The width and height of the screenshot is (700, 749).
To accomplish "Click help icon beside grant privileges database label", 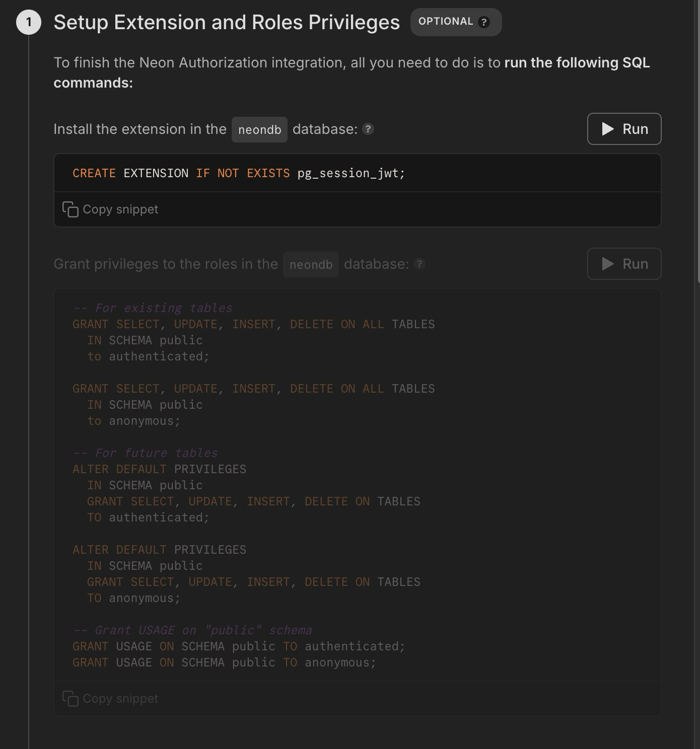I will (419, 264).
